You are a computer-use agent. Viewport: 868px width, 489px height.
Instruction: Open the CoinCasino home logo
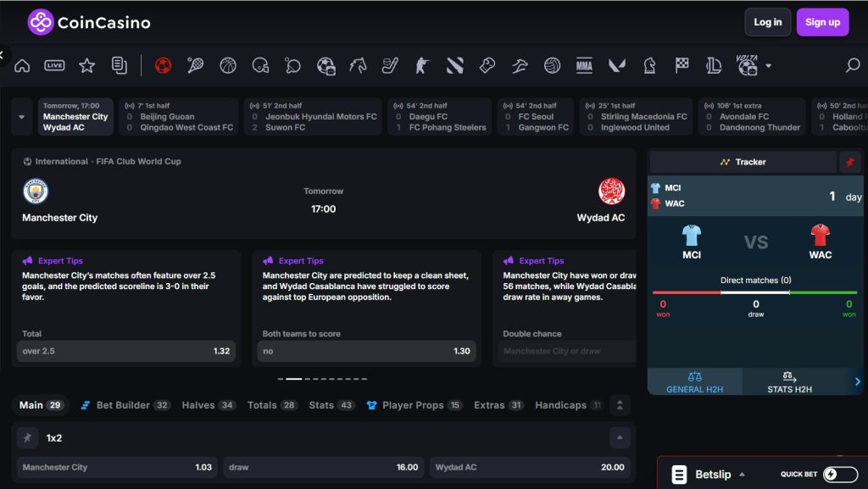89,22
